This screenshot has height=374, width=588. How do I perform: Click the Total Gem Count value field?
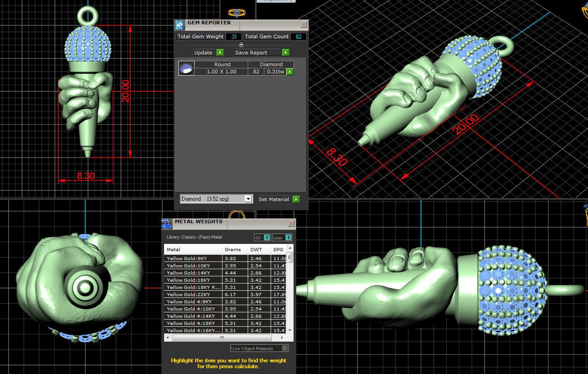point(298,36)
